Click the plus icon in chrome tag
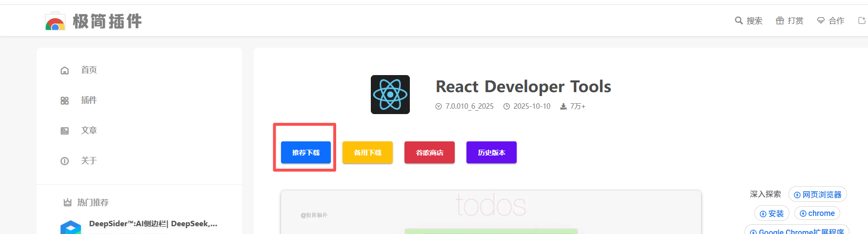 pos(803,214)
